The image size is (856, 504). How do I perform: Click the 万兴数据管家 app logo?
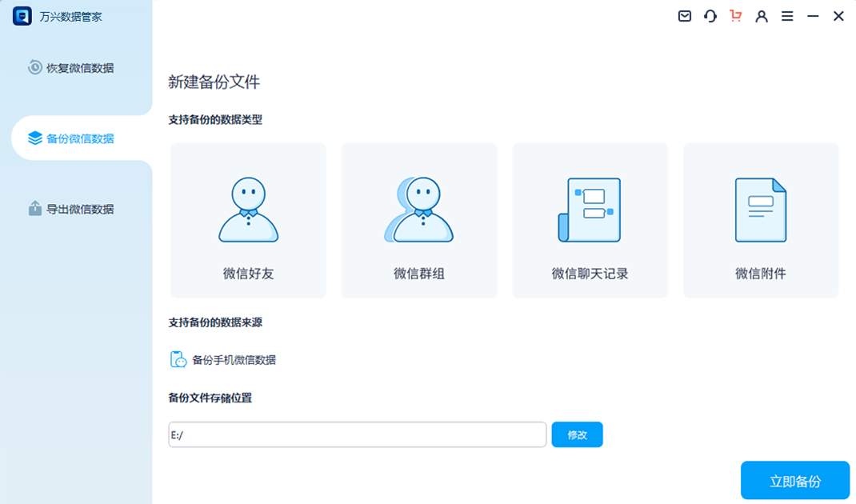22,15
